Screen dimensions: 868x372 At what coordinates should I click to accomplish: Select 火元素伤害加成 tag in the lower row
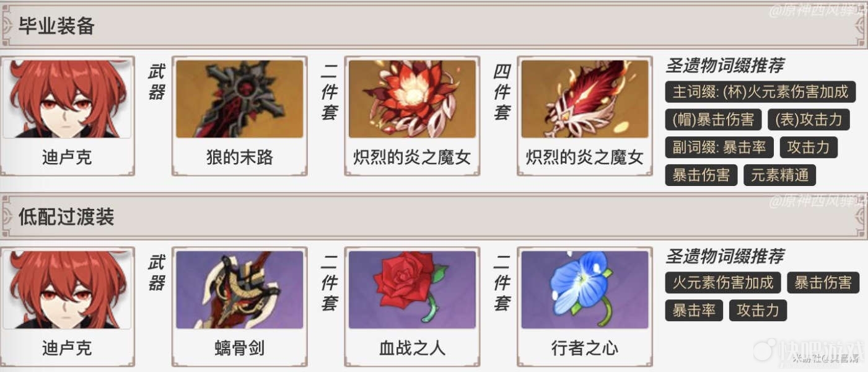point(723,283)
